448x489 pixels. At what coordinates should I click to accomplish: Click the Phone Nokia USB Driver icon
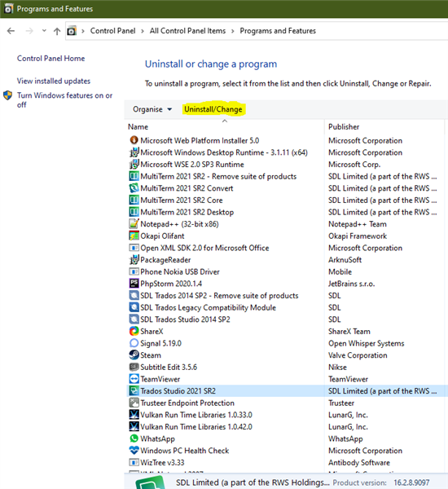pyautogui.click(x=134, y=271)
